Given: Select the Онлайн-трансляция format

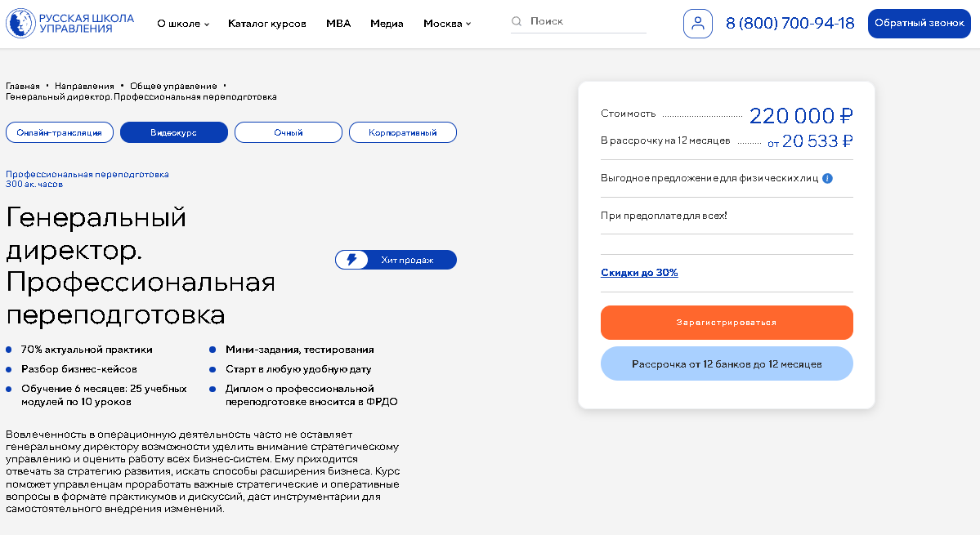Looking at the screenshot, I should tap(60, 132).
